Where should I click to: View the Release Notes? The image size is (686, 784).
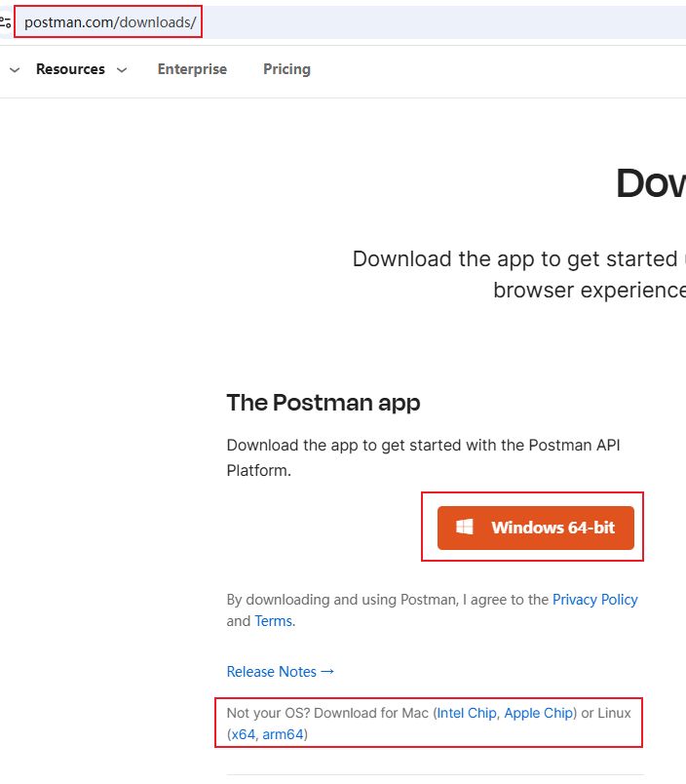click(271, 671)
